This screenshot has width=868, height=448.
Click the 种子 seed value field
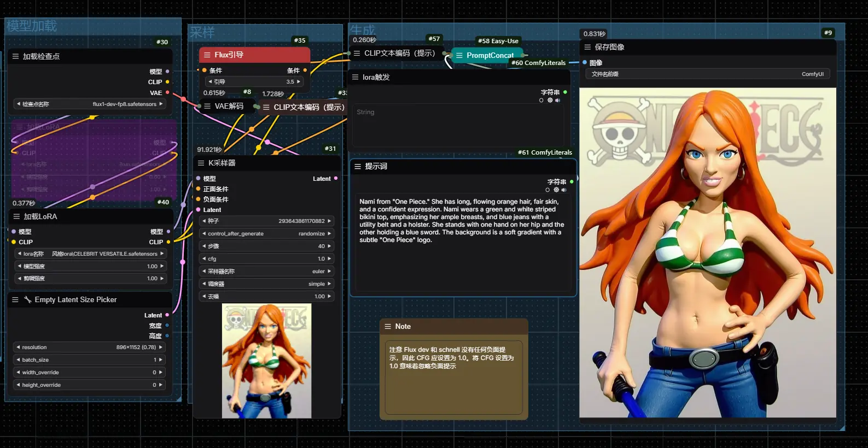267,221
